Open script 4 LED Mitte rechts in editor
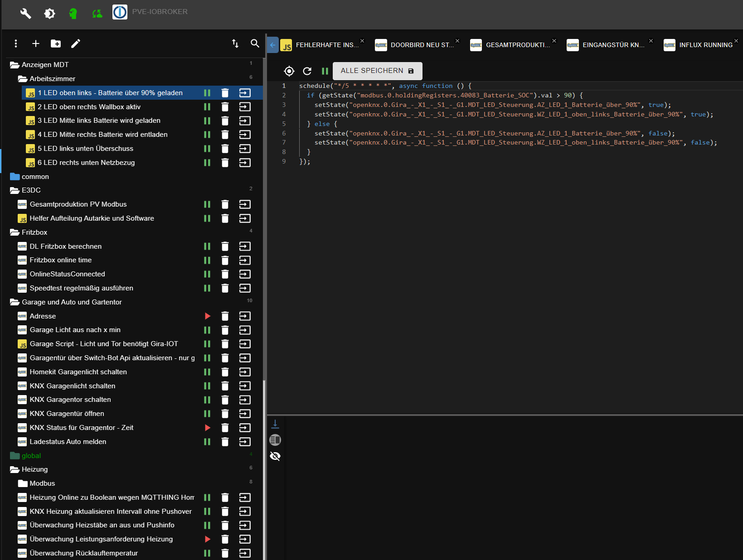 pyautogui.click(x=245, y=135)
